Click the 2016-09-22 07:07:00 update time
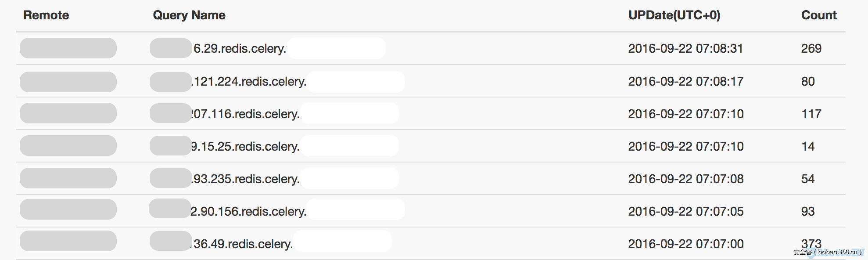This screenshot has width=868, height=260. tap(685, 244)
